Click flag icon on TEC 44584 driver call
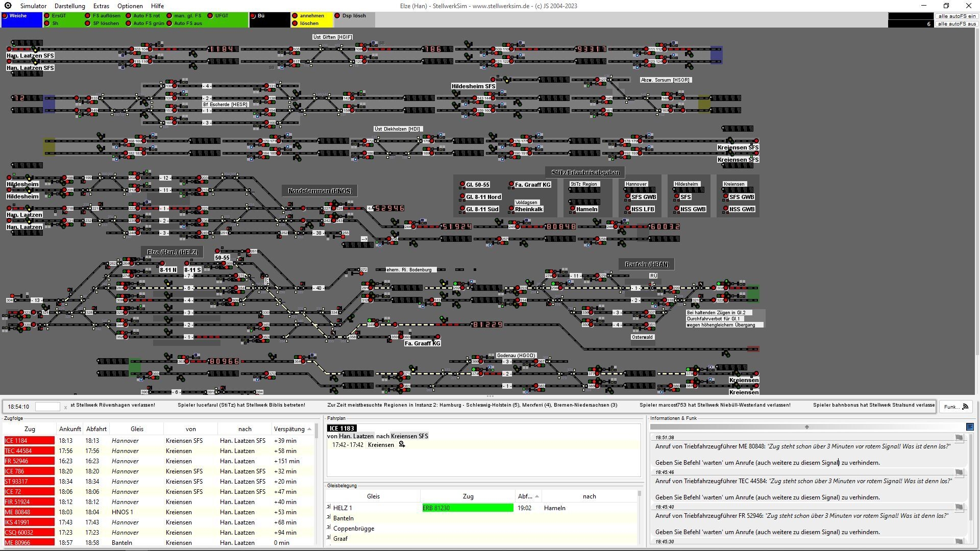The height and width of the screenshot is (551, 980). pyautogui.click(x=959, y=472)
